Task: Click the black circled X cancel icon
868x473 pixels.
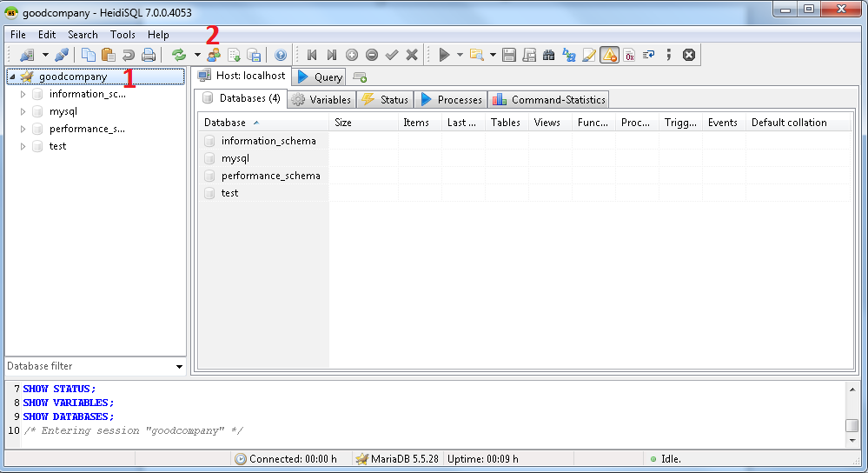Action: point(689,55)
